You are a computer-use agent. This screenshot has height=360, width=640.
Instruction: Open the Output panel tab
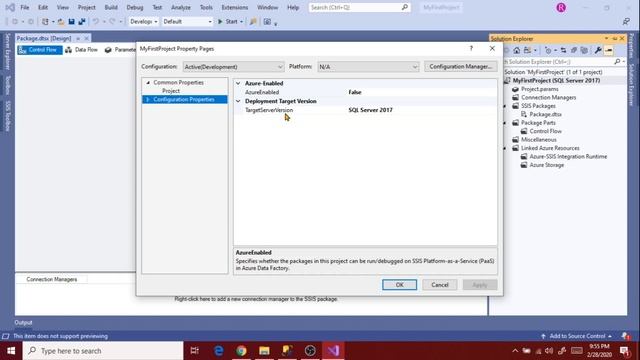pos(23,322)
